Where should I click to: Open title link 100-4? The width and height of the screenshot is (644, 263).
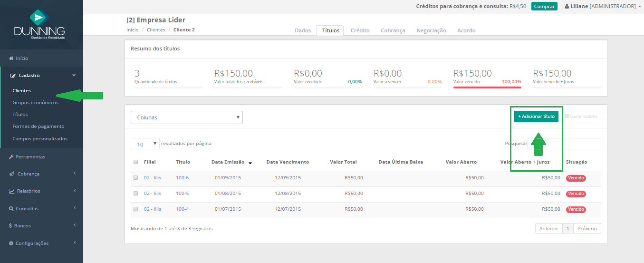(182, 209)
